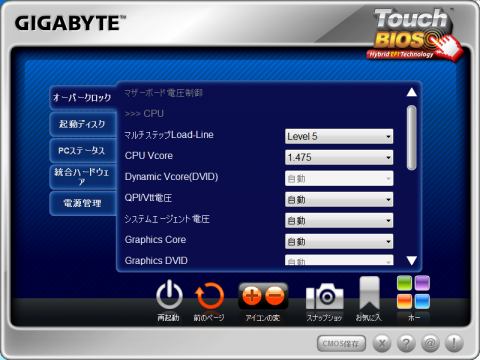Open the システムエージェント電圧 dropdown
480x360 pixels.
[x=339, y=221]
